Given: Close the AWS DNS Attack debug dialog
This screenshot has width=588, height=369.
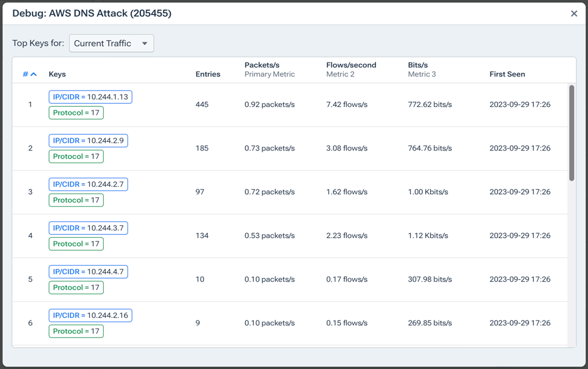Looking at the screenshot, I should pos(573,13).
